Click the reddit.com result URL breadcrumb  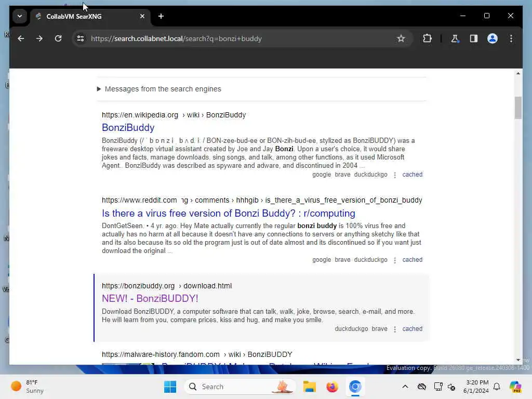tap(262, 200)
